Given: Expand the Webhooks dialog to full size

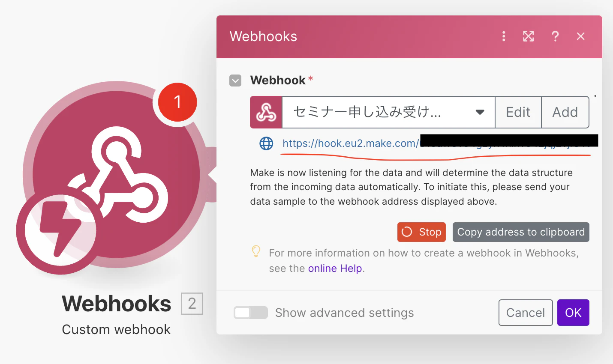Looking at the screenshot, I should click(x=529, y=36).
